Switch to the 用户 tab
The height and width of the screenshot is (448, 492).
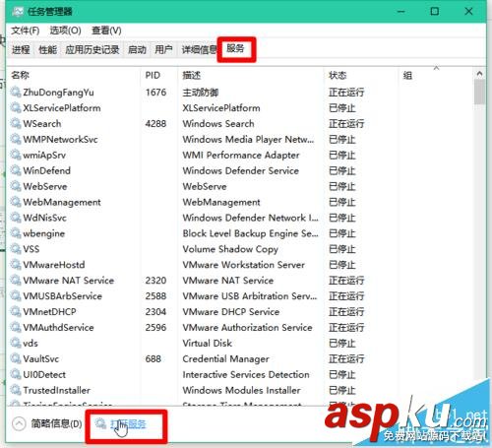(163, 50)
